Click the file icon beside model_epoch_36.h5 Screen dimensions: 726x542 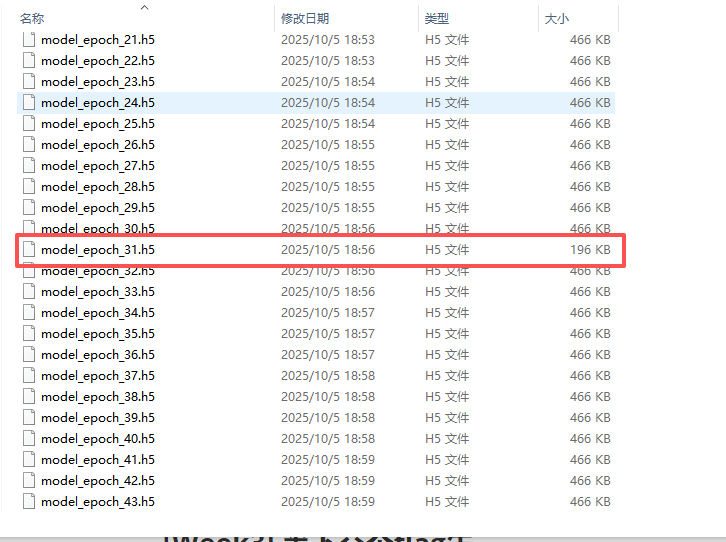click(29, 354)
